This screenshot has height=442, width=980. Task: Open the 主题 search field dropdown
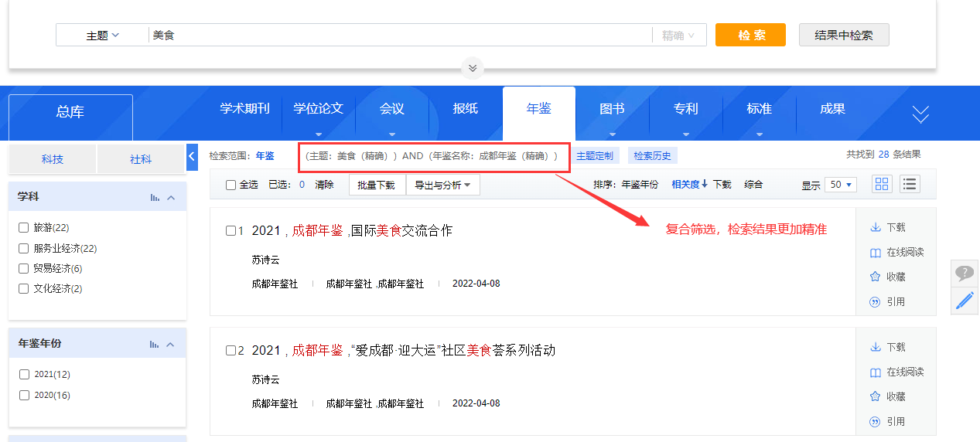pyautogui.click(x=102, y=36)
